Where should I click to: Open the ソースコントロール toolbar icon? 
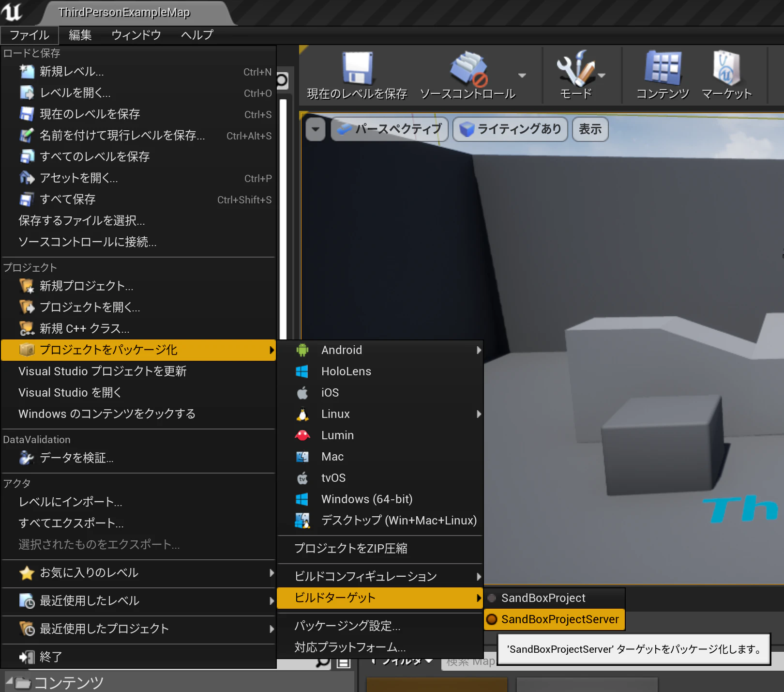click(468, 69)
